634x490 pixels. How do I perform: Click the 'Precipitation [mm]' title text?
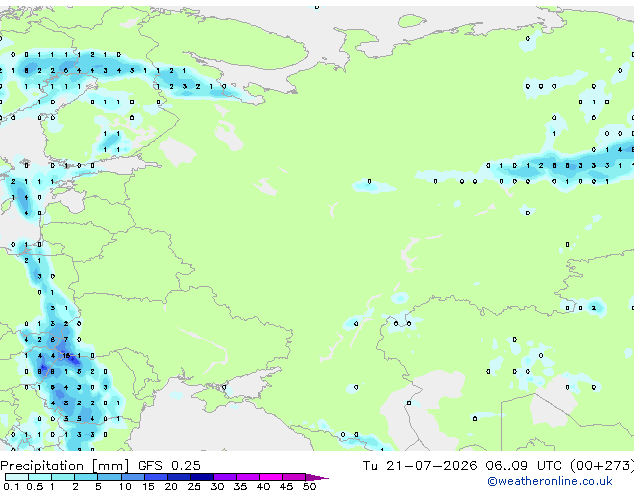coord(65,466)
